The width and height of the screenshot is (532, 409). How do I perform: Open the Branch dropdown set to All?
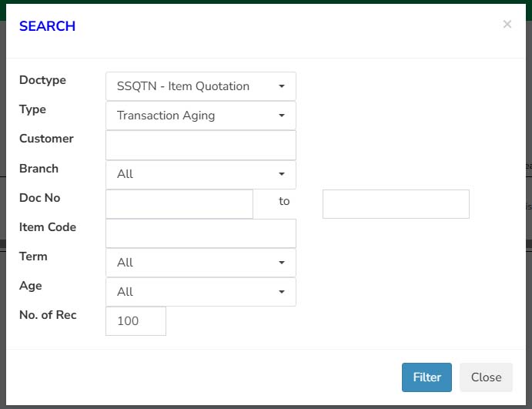pyautogui.click(x=201, y=174)
